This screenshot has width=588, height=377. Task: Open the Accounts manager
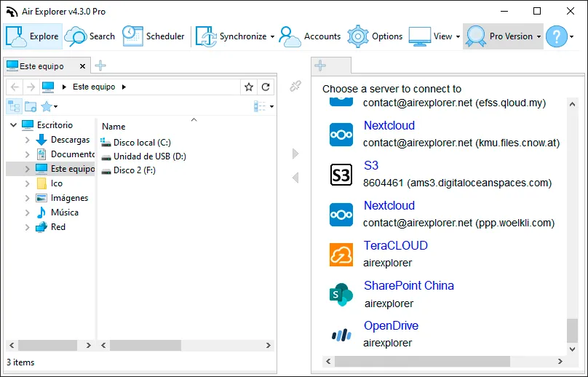[310, 36]
